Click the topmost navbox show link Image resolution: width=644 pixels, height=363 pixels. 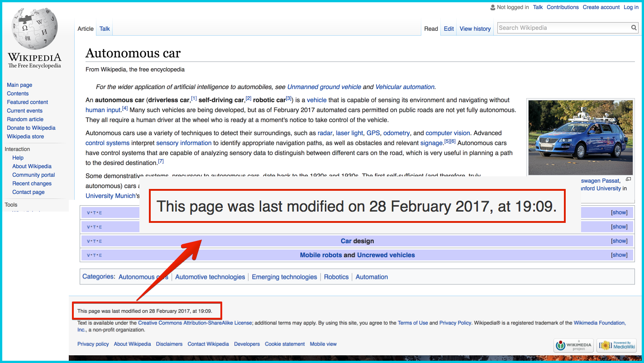pos(619,212)
